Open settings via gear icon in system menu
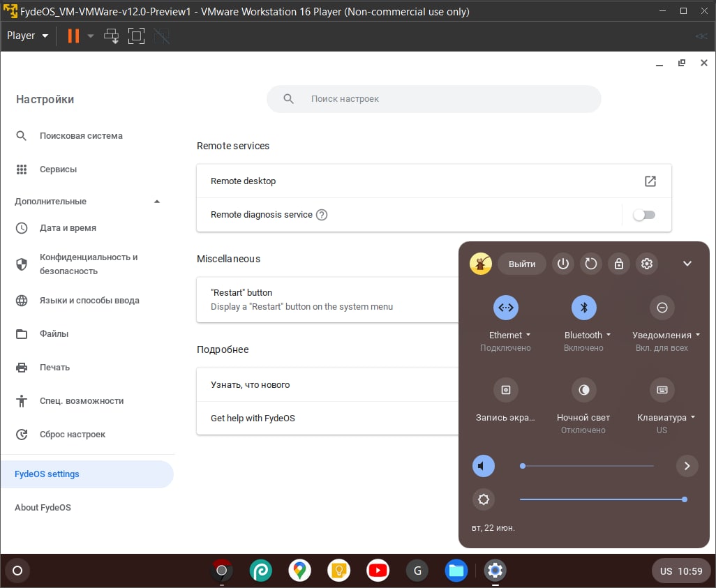 coord(647,264)
